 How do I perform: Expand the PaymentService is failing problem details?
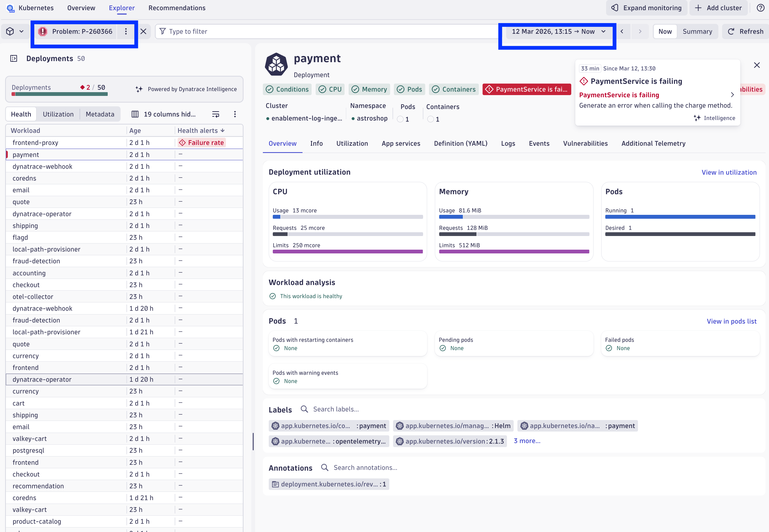732,95
